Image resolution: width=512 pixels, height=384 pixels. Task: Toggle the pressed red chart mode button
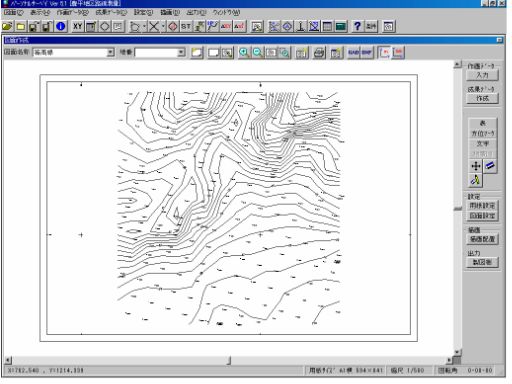point(384,52)
